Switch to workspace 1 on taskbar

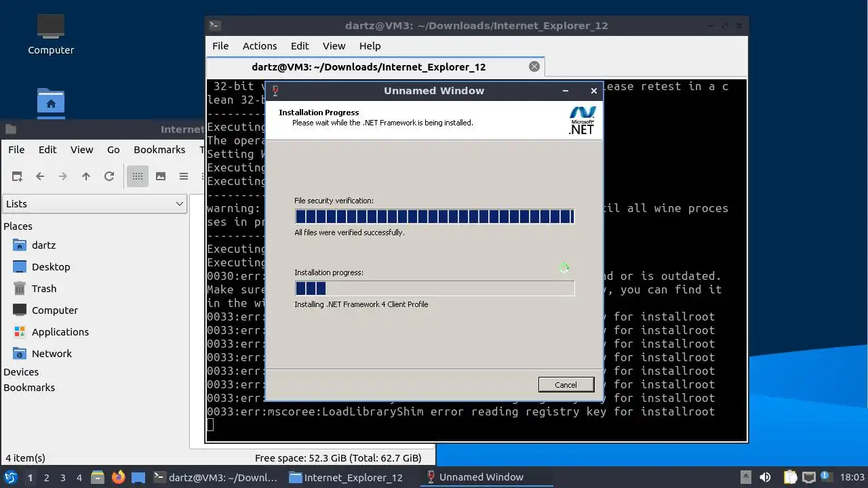point(30,477)
